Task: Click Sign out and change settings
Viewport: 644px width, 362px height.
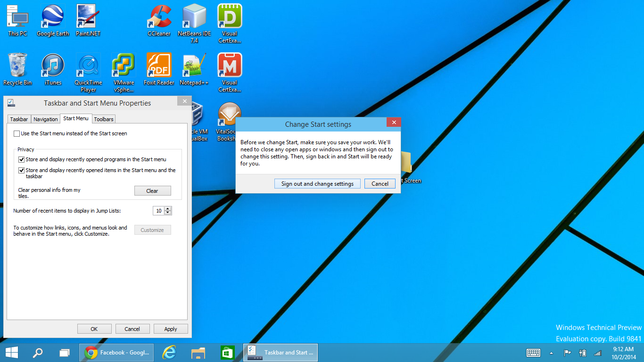Action: click(x=317, y=184)
